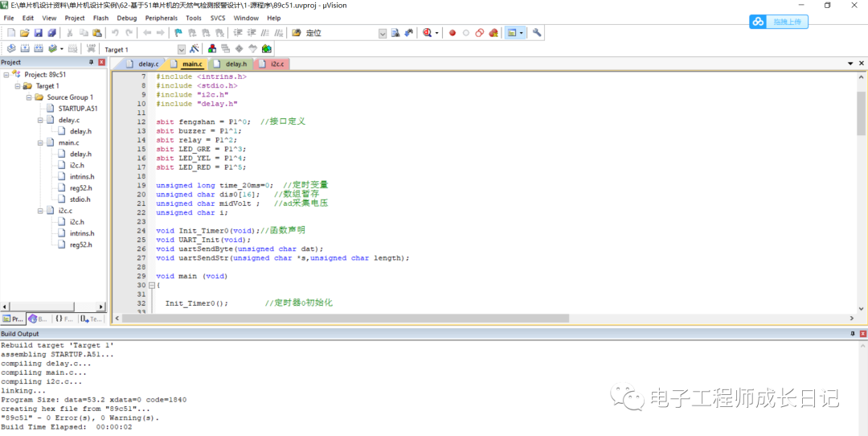Open the Target 1 dropdown
Screen dimensions: 868x436
(182, 50)
